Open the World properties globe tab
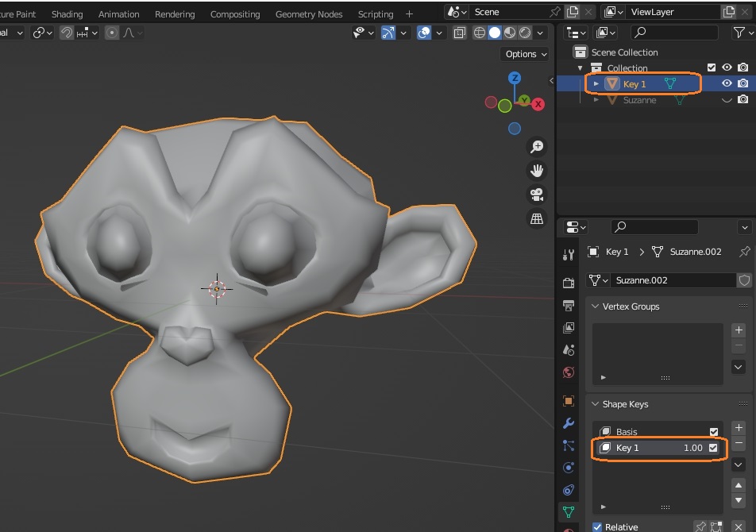The image size is (756, 532). (569, 372)
